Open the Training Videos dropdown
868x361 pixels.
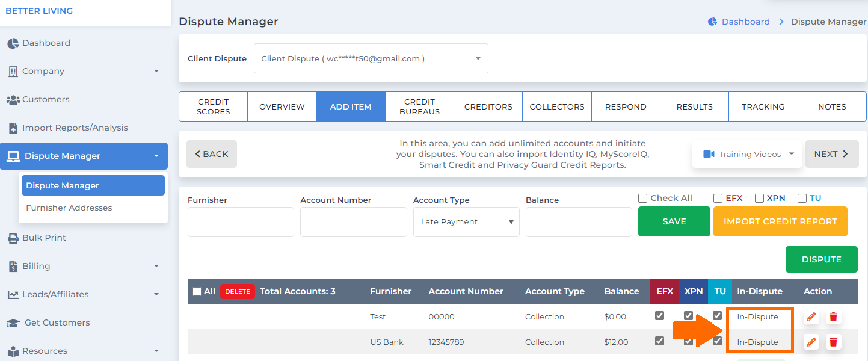point(747,155)
